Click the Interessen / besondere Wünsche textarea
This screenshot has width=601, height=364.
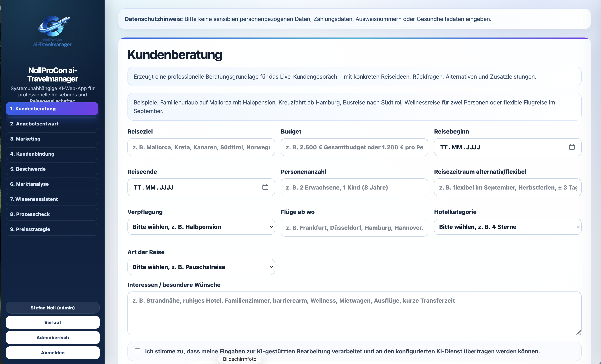click(x=354, y=314)
